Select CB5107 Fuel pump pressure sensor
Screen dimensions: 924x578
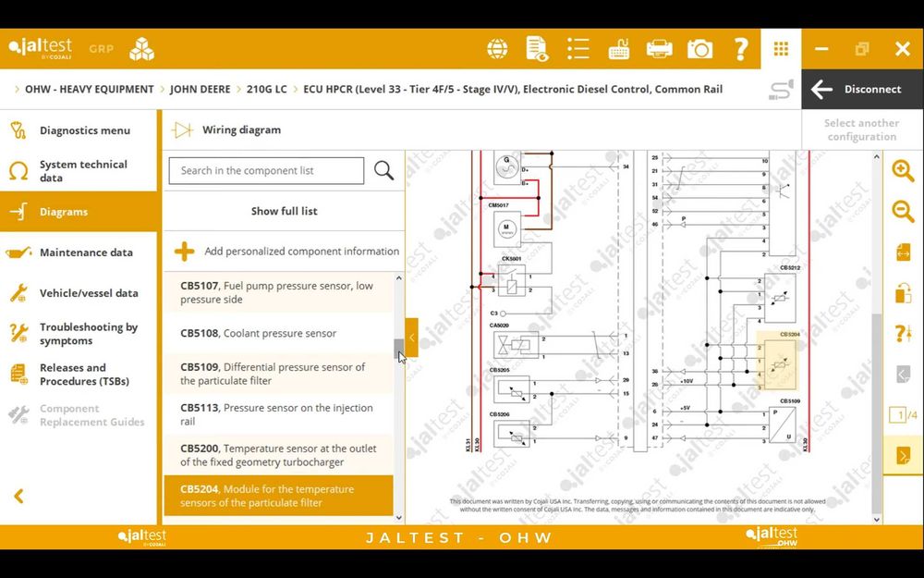coord(278,292)
